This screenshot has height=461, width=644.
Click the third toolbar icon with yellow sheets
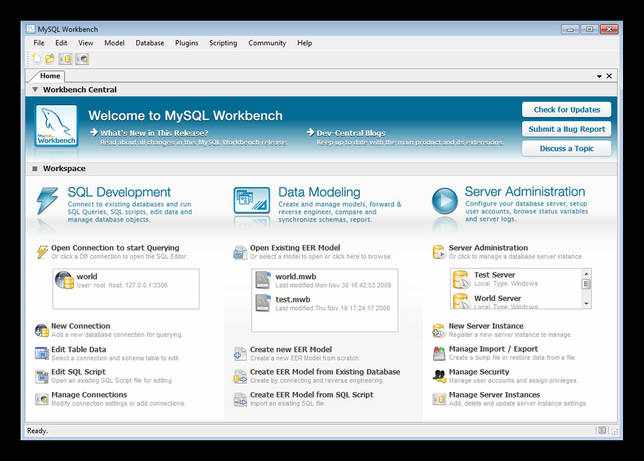click(66, 59)
